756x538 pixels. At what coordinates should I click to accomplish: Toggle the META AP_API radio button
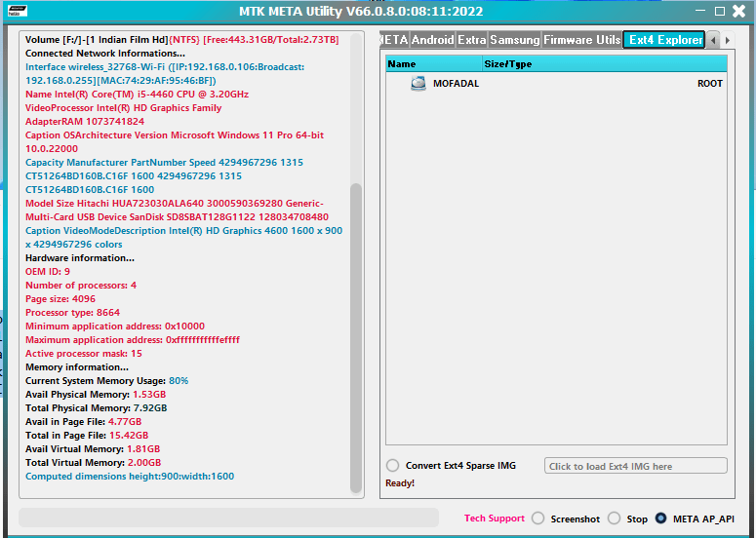[660, 519]
